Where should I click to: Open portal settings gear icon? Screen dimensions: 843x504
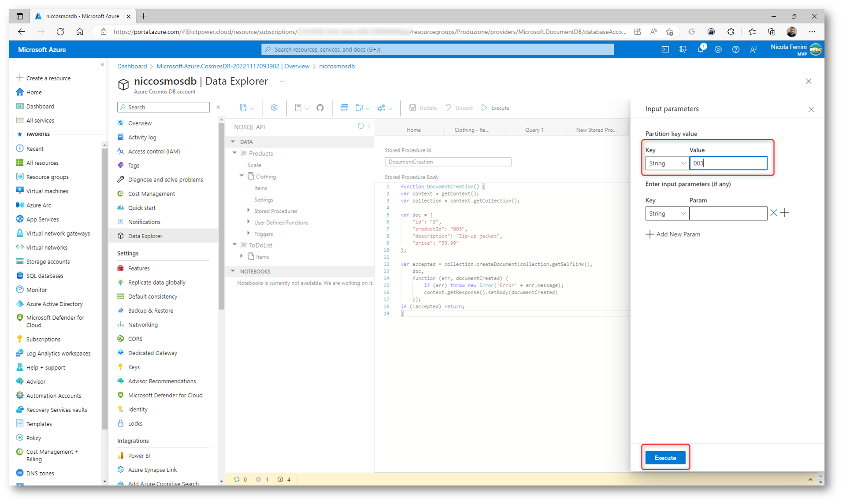click(x=718, y=50)
